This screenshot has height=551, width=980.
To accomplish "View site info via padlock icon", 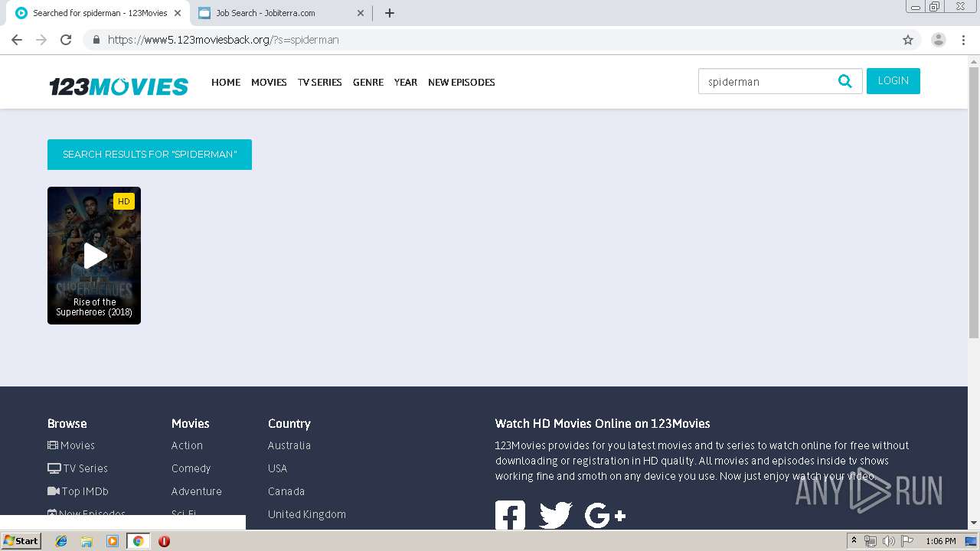I will point(96,40).
